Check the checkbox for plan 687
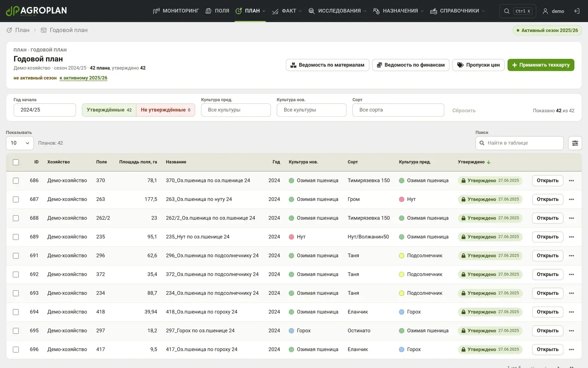The width and height of the screenshot is (588, 368). [x=16, y=199]
